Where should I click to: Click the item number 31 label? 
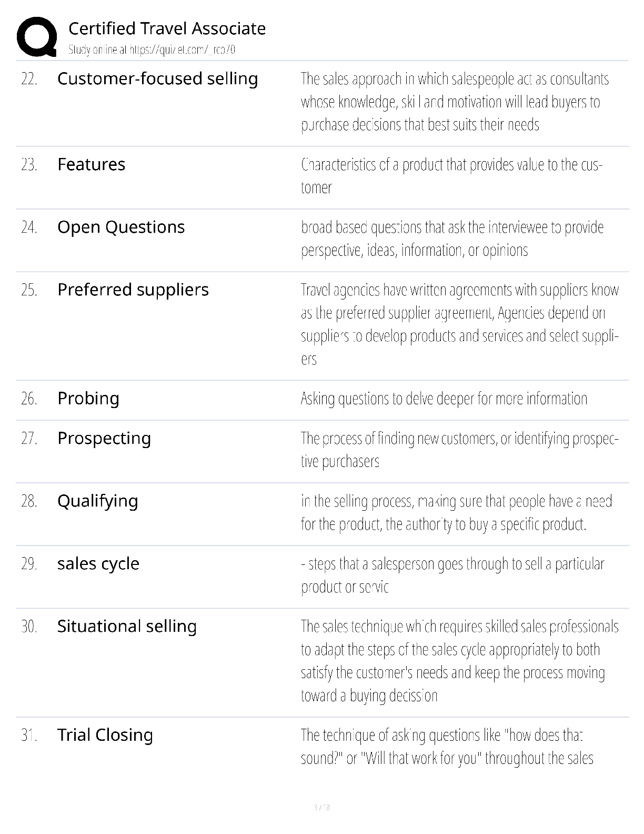(x=29, y=735)
